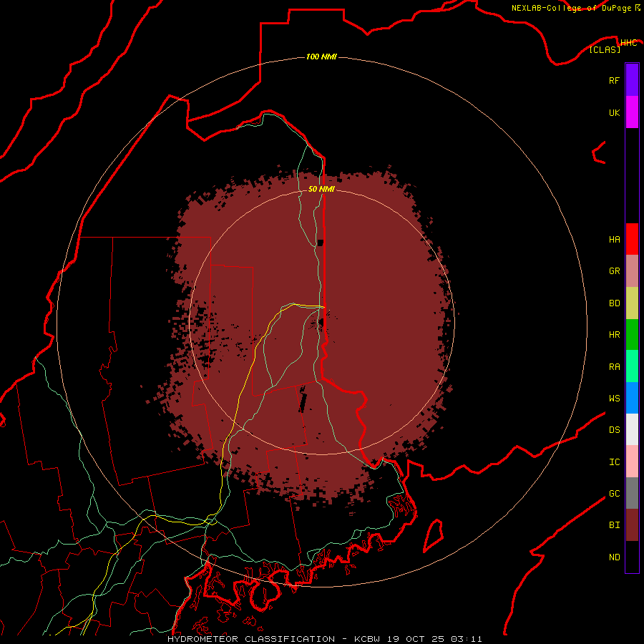Click the HA red legend swatch
Image resolution: width=644 pixels, height=644 pixels.
tap(632, 239)
